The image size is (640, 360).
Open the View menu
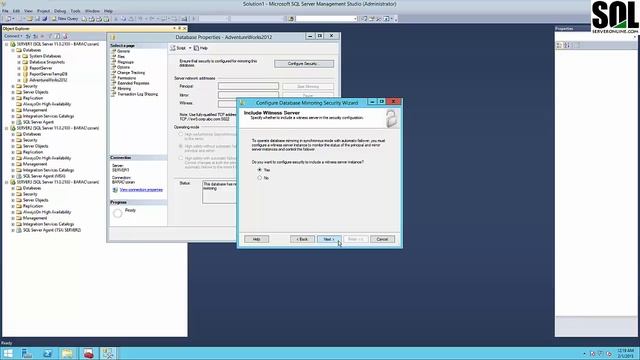point(28,11)
